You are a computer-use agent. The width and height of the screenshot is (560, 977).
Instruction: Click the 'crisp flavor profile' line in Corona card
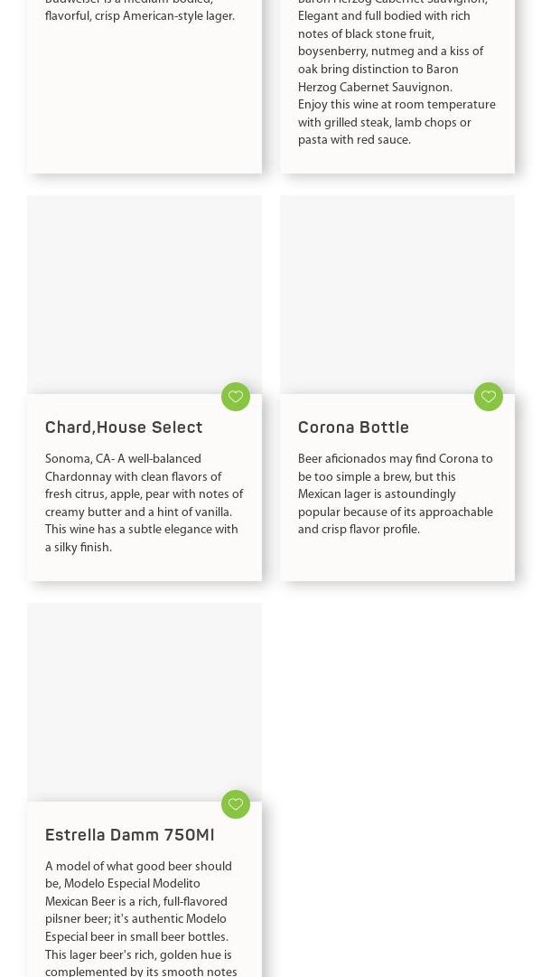point(359,530)
